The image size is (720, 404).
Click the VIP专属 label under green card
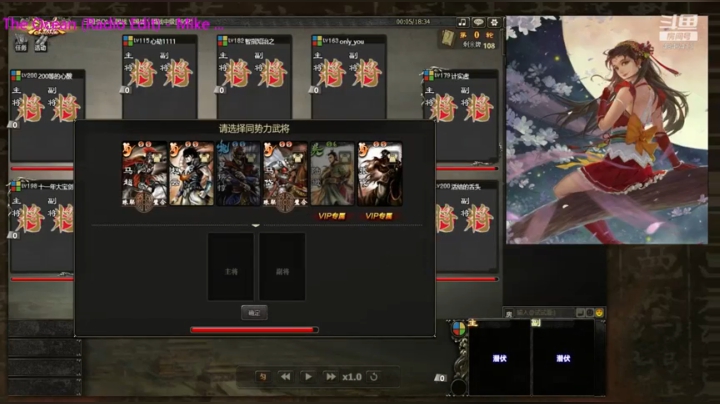332,216
